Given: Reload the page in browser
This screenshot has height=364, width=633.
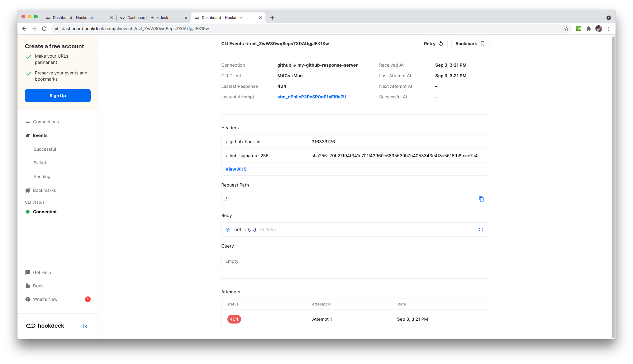Looking at the screenshot, I should coord(44,29).
